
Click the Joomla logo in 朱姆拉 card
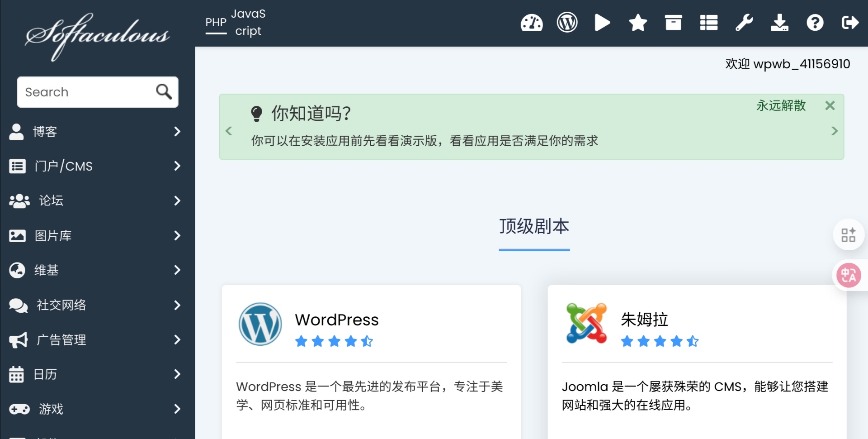click(586, 323)
